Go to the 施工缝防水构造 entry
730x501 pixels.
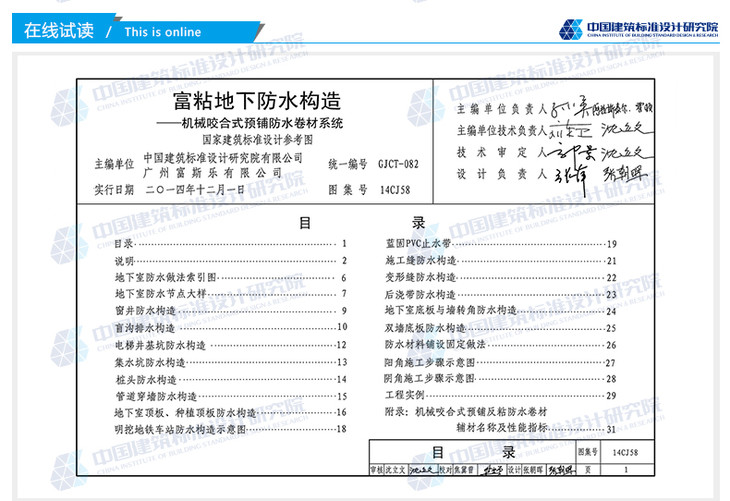pos(420,261)
